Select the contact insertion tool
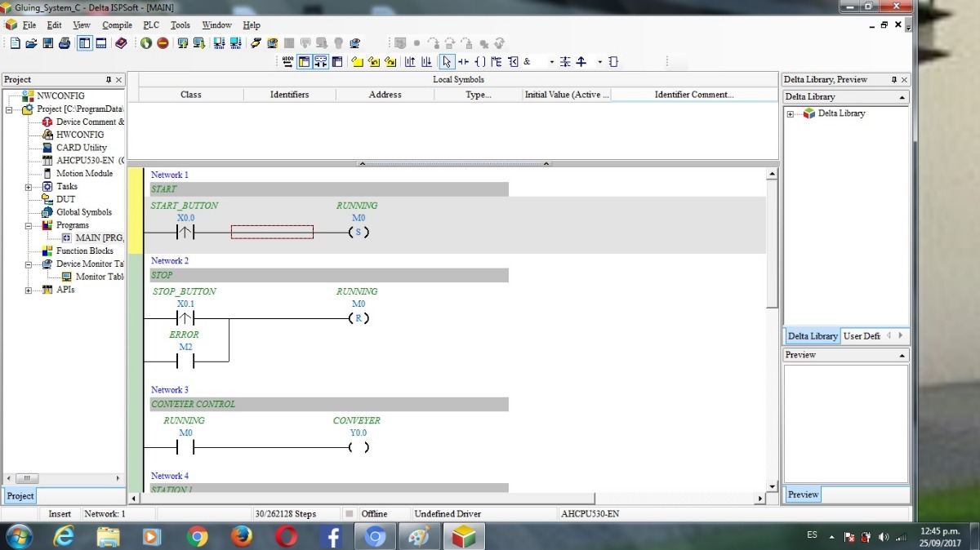This screenshot has width=980, height=550. click(x=463, y=61)
